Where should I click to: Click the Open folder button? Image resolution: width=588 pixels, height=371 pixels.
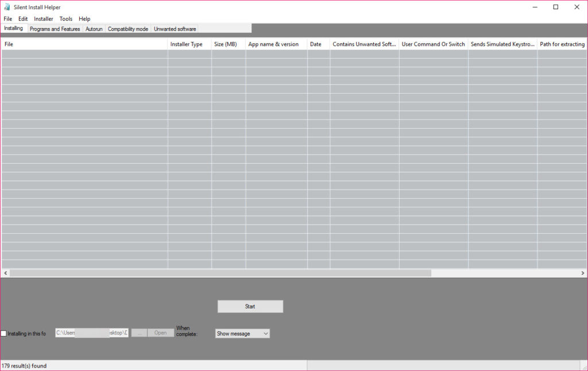pyautogui.click(x=161, y=333)
